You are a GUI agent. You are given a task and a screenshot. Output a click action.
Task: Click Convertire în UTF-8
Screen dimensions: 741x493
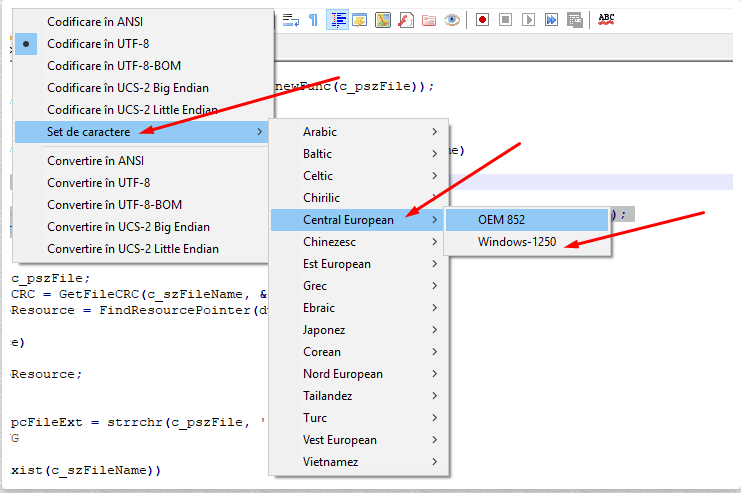coord(144,182)
